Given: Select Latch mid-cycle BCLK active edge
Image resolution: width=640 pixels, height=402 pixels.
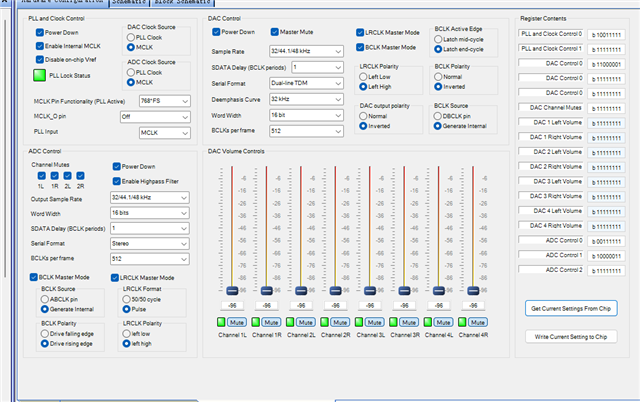Looking at the screenshot, I should coord(438,39).
